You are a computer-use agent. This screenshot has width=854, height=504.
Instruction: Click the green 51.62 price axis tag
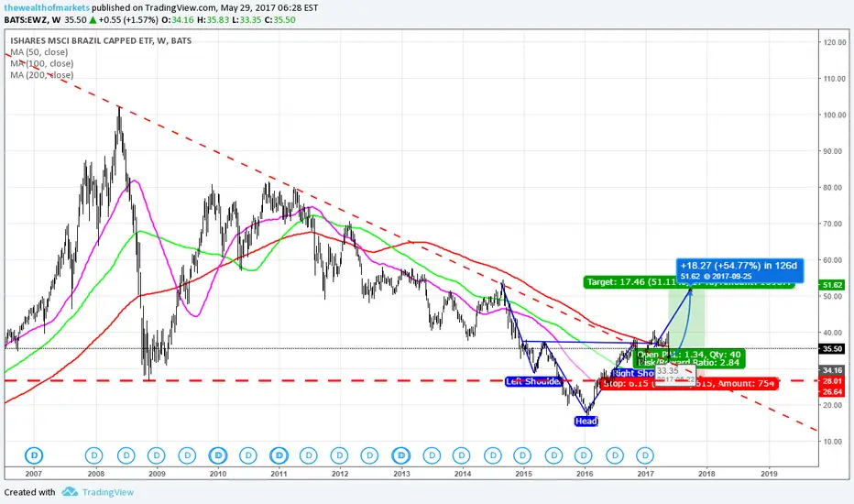[832, 285]
